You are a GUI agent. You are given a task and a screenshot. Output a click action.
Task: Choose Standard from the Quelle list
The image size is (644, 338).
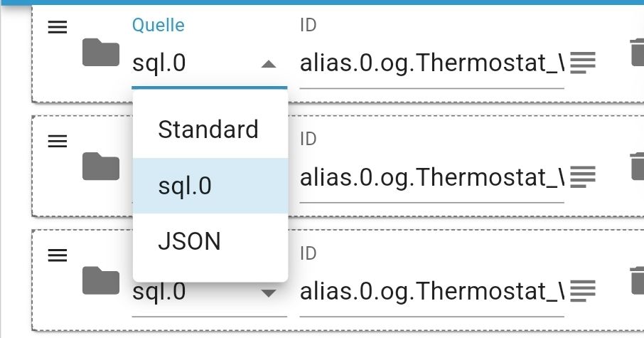coord(208,130)
